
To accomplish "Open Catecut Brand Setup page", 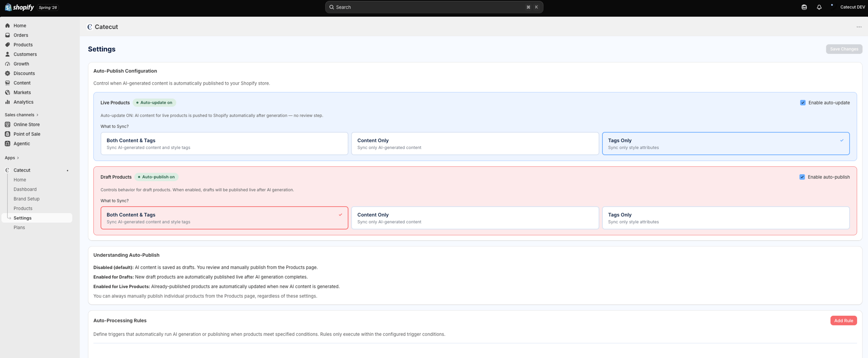I will click(x=26, y=199).
